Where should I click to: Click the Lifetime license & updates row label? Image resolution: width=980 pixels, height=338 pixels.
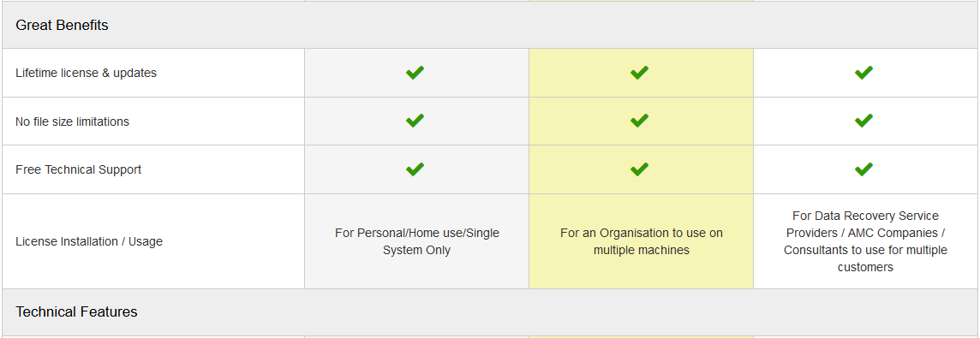click(x=87, y=73)
